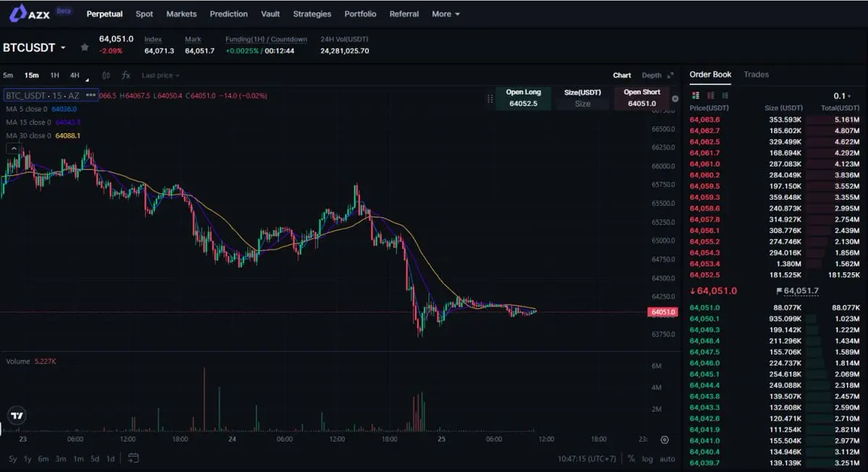Click the mark price flag icon

(x=779, y=291)
